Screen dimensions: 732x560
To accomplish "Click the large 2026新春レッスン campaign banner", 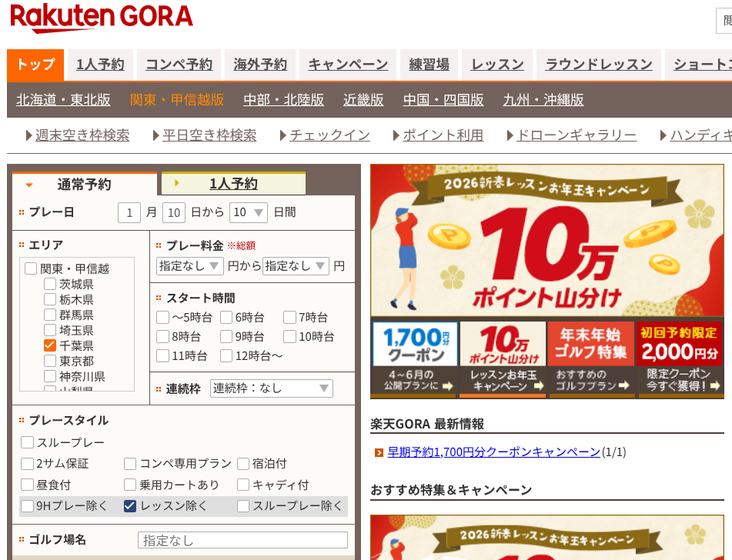I will click(546, 240).
